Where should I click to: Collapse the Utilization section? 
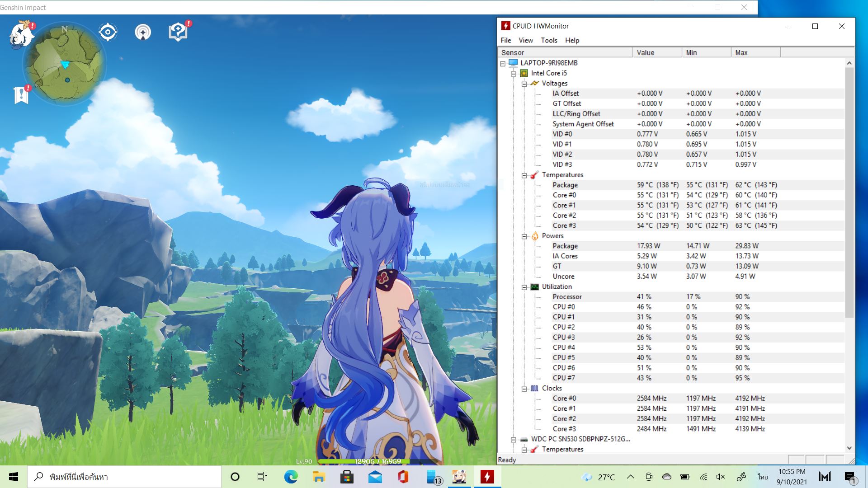coord(524,287)
